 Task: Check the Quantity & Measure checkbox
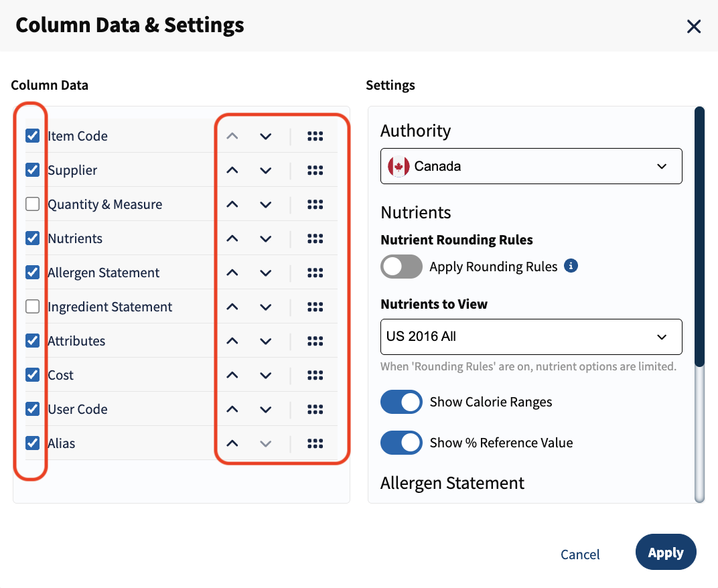(33, 204)
